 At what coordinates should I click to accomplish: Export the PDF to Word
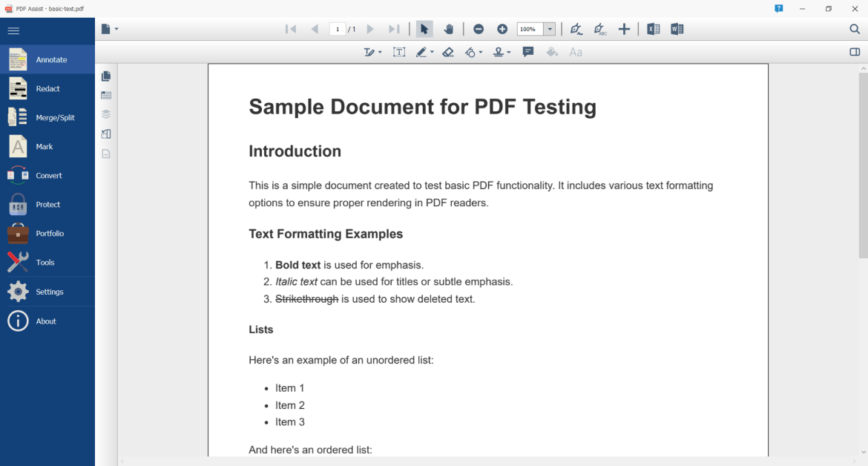677,29
